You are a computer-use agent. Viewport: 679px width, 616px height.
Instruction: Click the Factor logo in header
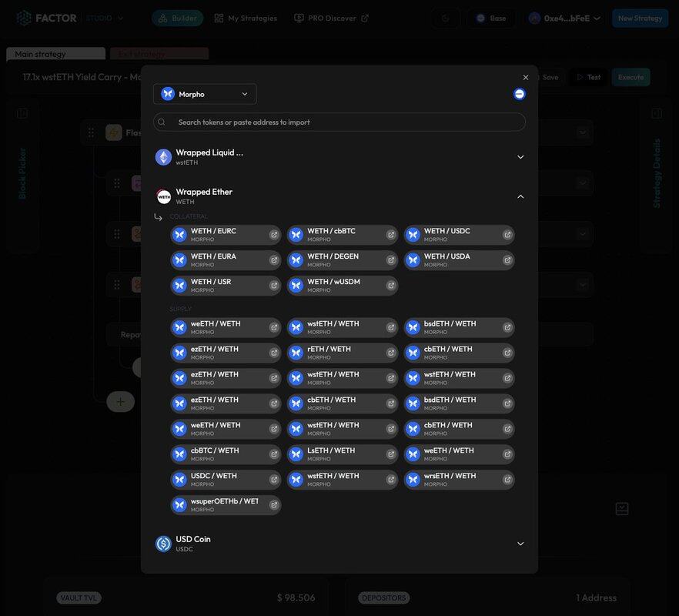pos(47,18)
